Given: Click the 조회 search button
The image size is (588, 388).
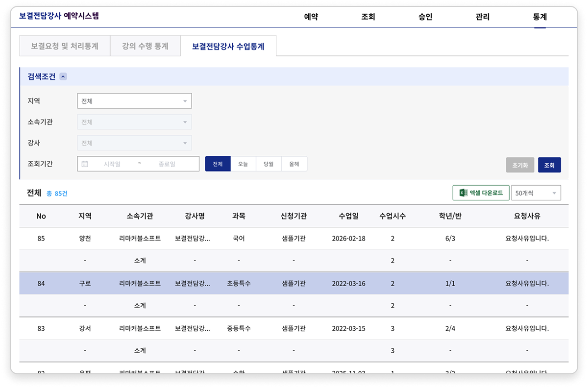Looking at the screenshot, I should (549, 165).
